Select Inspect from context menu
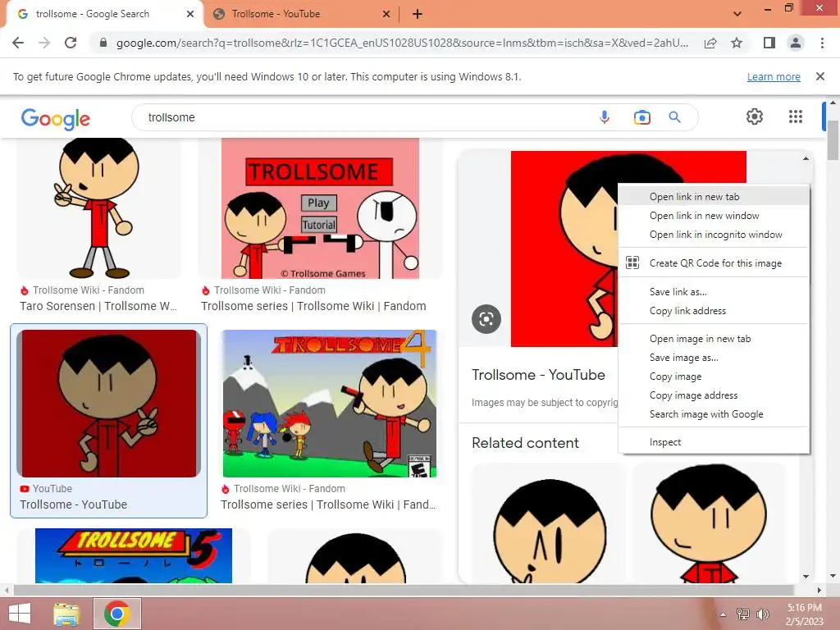The width and height of the screenshot is (840, 630). click(714, 442)
